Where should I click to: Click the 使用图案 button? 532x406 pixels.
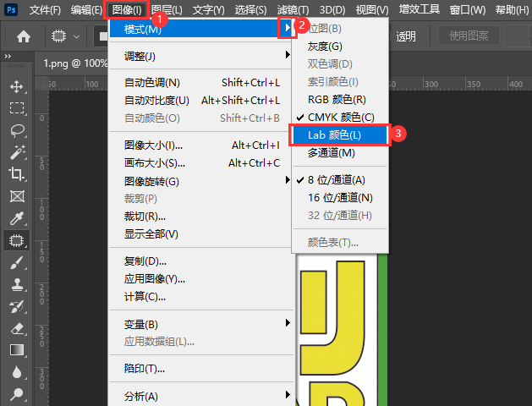point(469,36)
